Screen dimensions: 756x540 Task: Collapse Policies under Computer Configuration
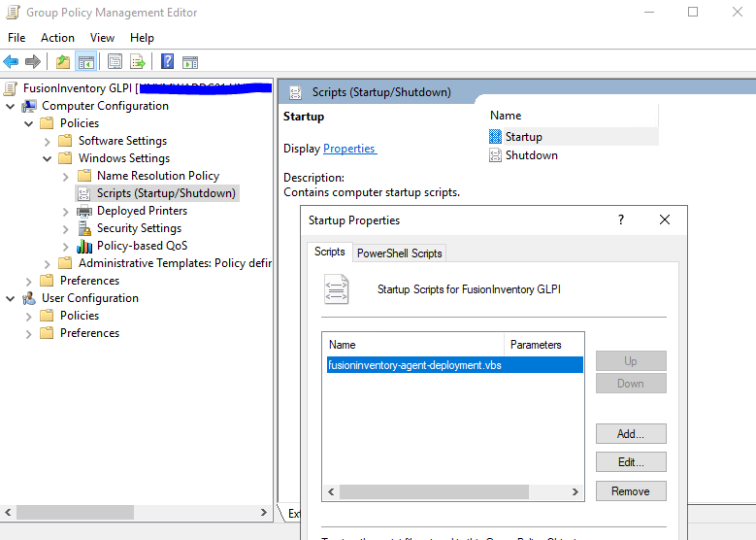28,123
